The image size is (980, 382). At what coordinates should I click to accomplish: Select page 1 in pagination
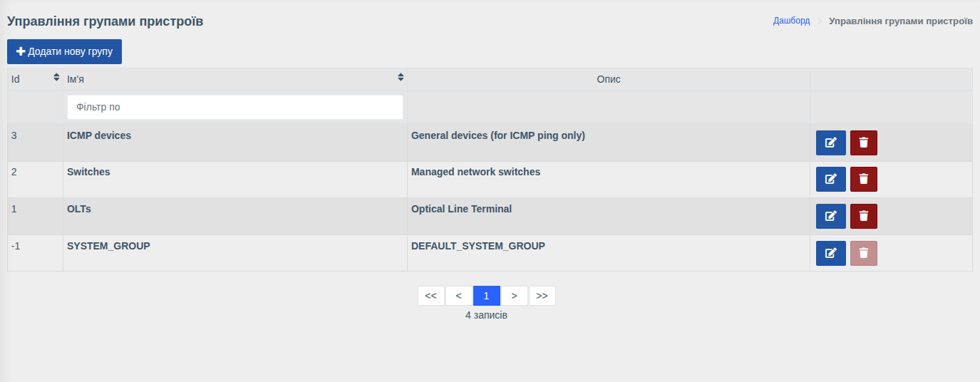point(487,296)
